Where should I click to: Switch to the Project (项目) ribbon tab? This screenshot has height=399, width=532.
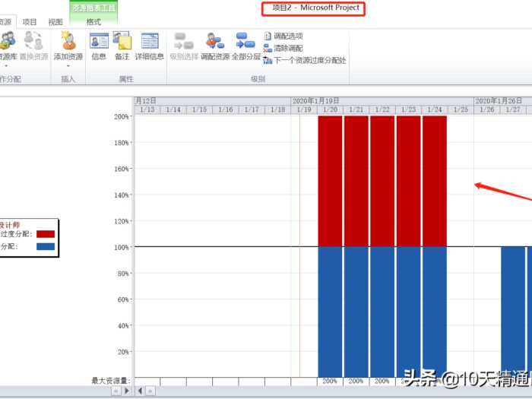pyautogui.click(x=30, y=22)
